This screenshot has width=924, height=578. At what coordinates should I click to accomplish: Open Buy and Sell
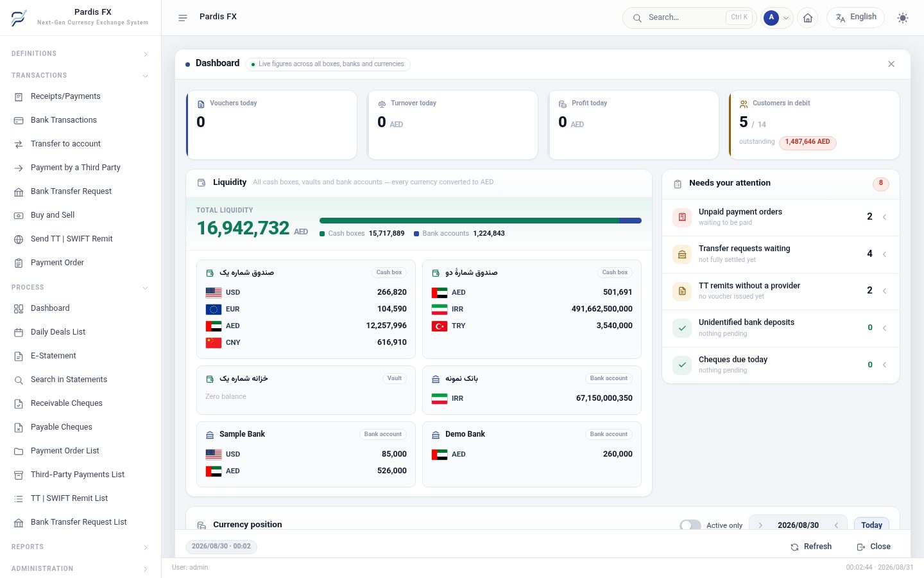point(80,215)
